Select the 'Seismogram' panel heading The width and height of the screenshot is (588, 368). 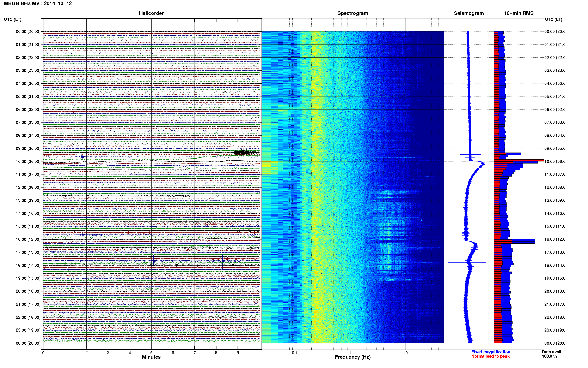pos(469,13)
